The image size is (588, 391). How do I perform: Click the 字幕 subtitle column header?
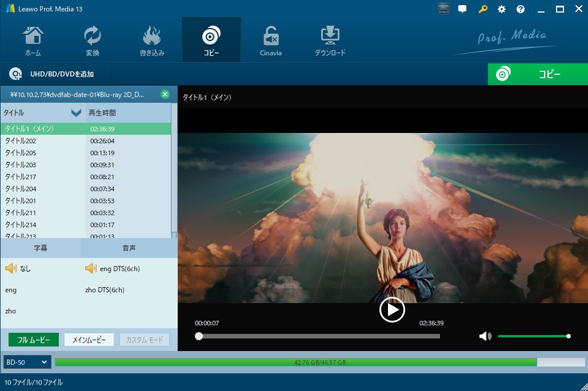(41, 248)
